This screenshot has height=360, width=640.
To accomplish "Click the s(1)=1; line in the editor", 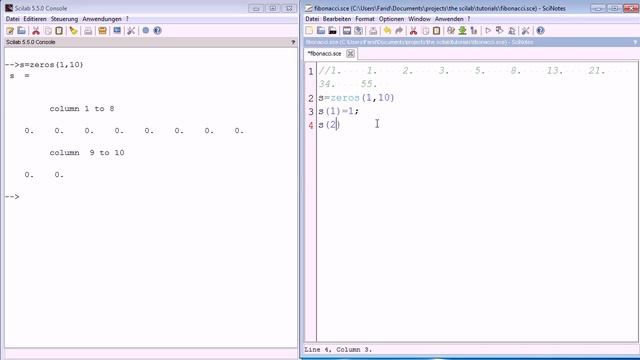I will (x=338, y=111).
